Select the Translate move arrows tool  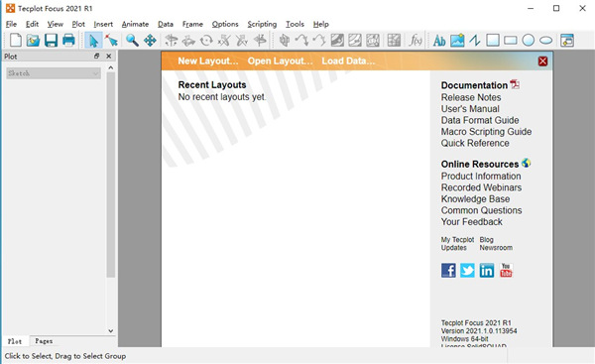tap(150, 40)
